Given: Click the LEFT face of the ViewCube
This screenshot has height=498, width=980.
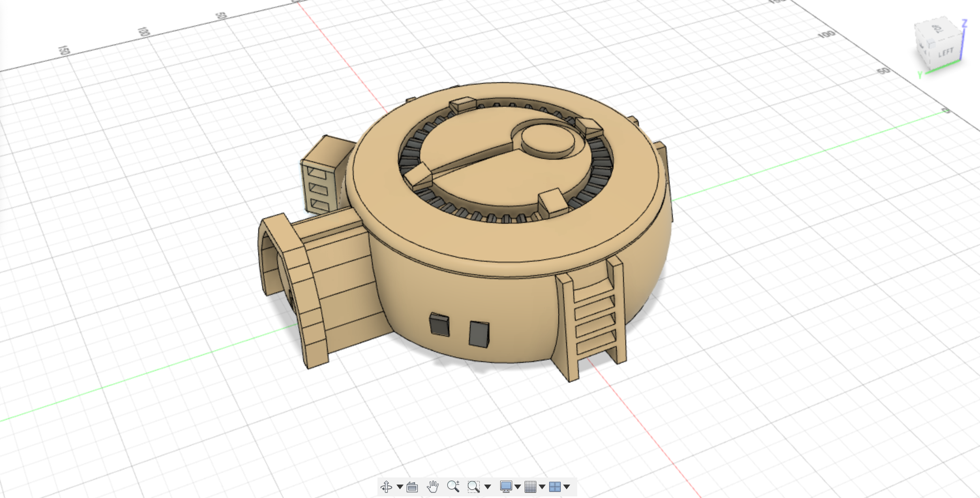Looking at the screenshot, I should (x=946, y=52).
